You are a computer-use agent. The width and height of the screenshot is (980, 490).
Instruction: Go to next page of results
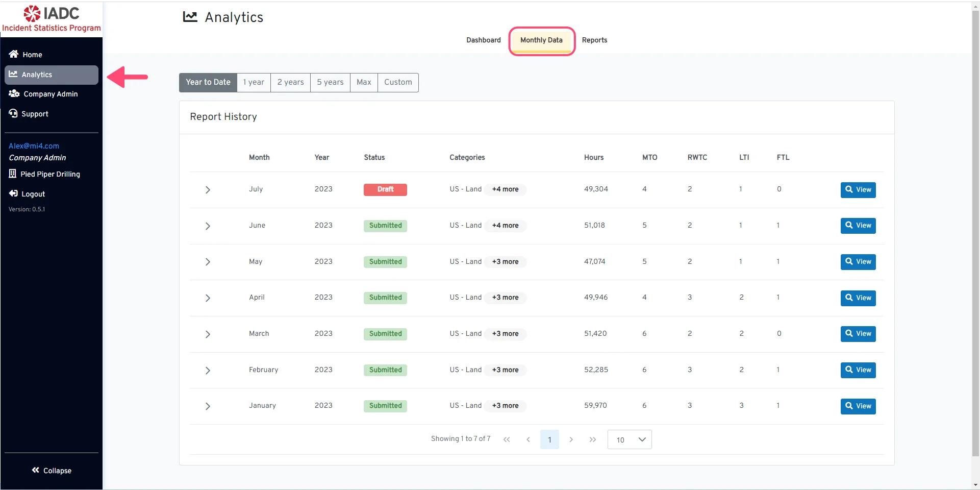[x=571, y=439]
